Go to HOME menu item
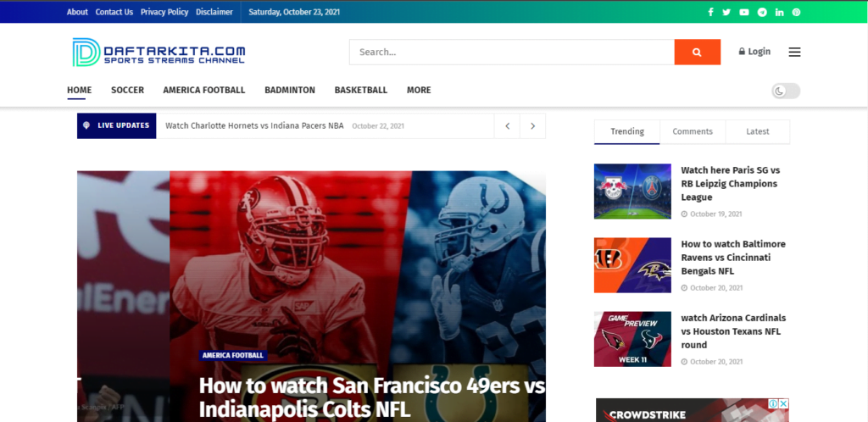This screenshot has height=422, width=868. coord(79,90)
